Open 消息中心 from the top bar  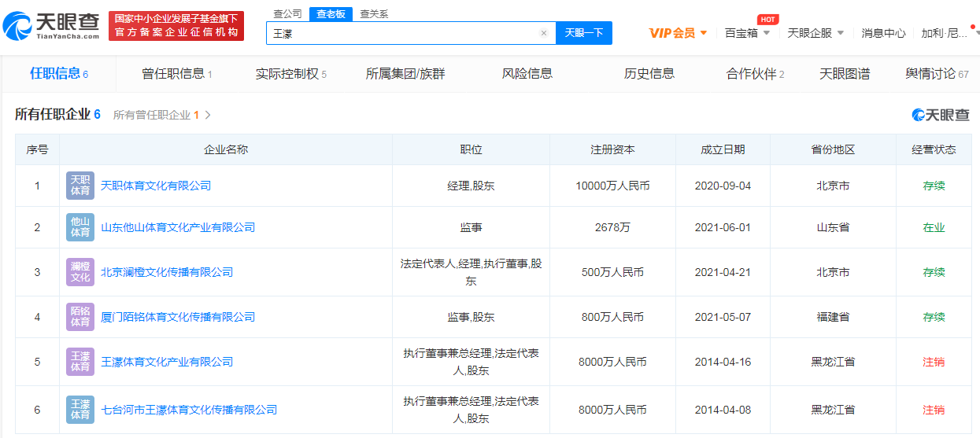[x=883, y=33]
